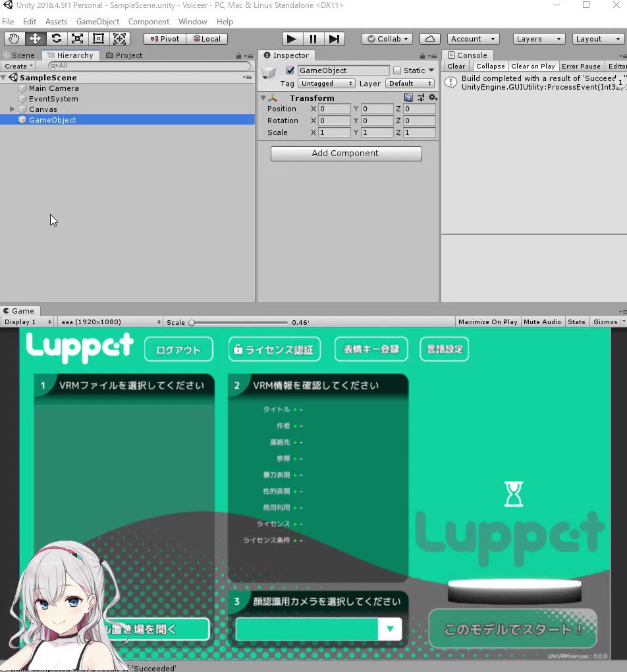627x672 pixels.
Task: Toggle the GameObject active checkbox
Action: point(290,70)
